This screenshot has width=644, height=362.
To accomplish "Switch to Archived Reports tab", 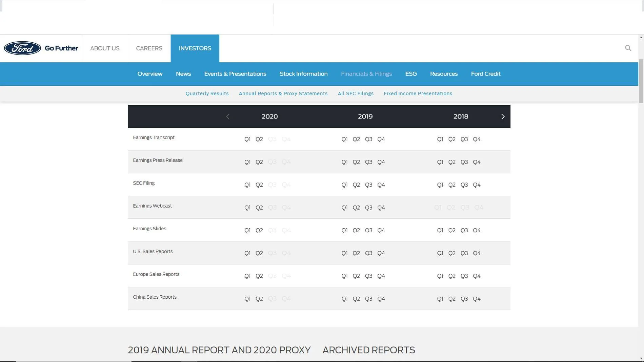I will 369,350.
